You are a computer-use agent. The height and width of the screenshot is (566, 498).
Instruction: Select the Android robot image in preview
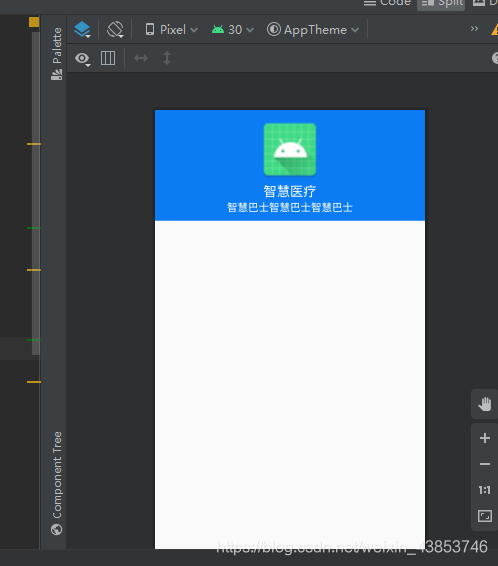tap(290, 149)
